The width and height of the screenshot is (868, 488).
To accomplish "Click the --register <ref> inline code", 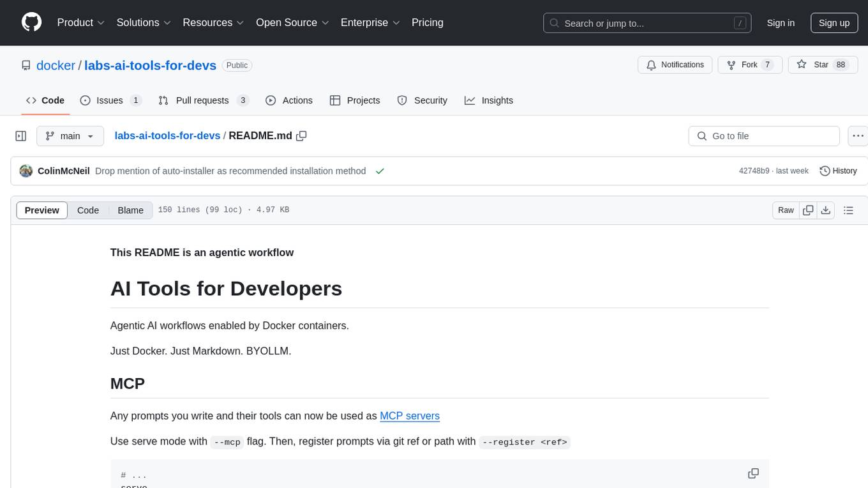I will click(x=525, y=441).
